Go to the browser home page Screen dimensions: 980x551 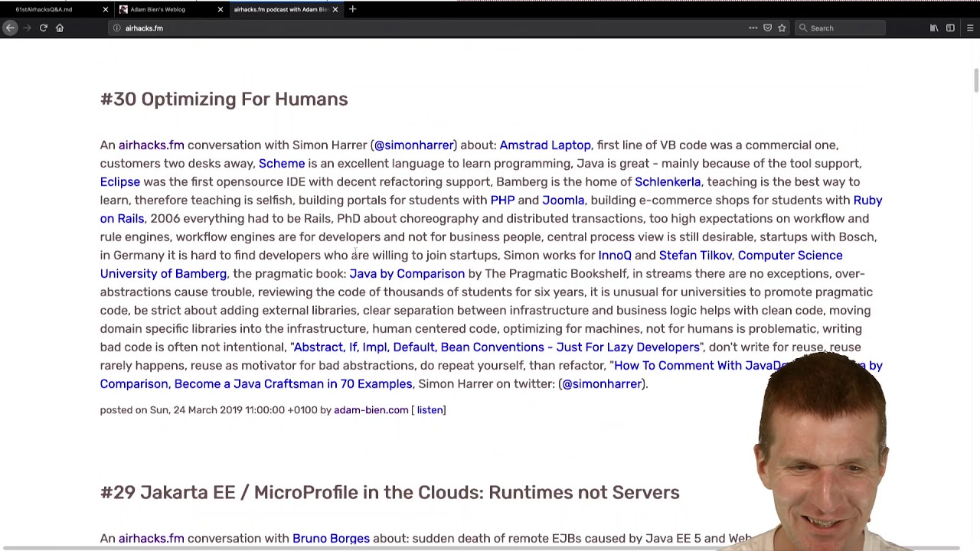coord(60,28)
